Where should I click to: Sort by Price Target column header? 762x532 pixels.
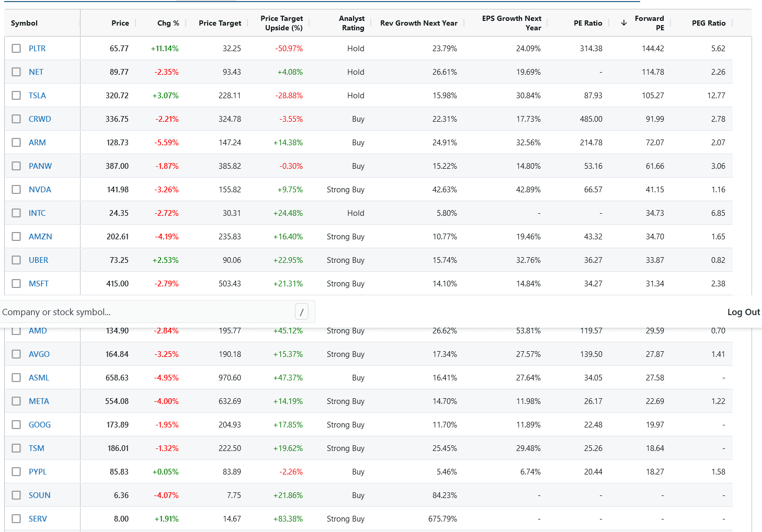(x=220, y=23)
